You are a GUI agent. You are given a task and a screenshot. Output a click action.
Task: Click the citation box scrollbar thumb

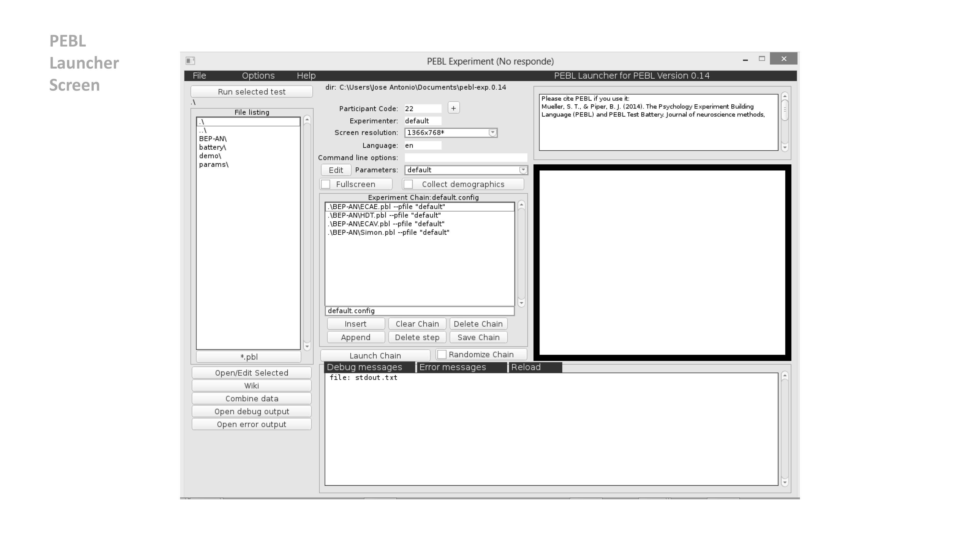[x=784, y=110]
